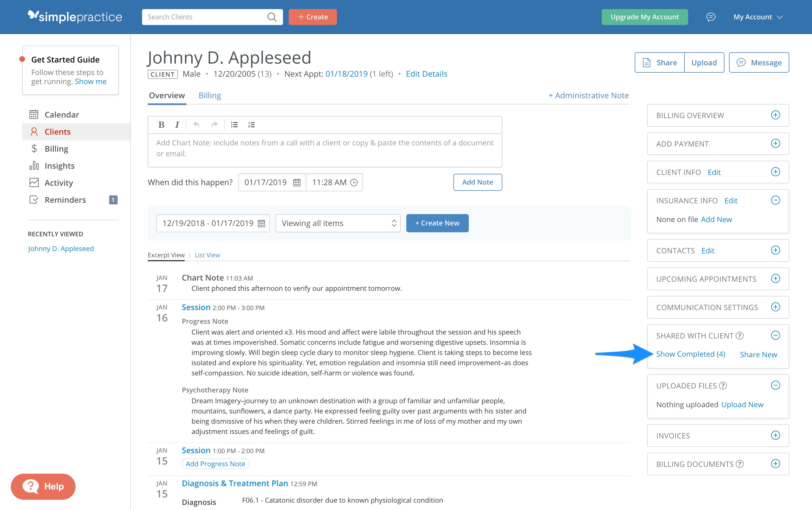Collapse the Insurance Info panel with the minus
The width and height of the screenshot is (812, 510).
tap(776, 200)
